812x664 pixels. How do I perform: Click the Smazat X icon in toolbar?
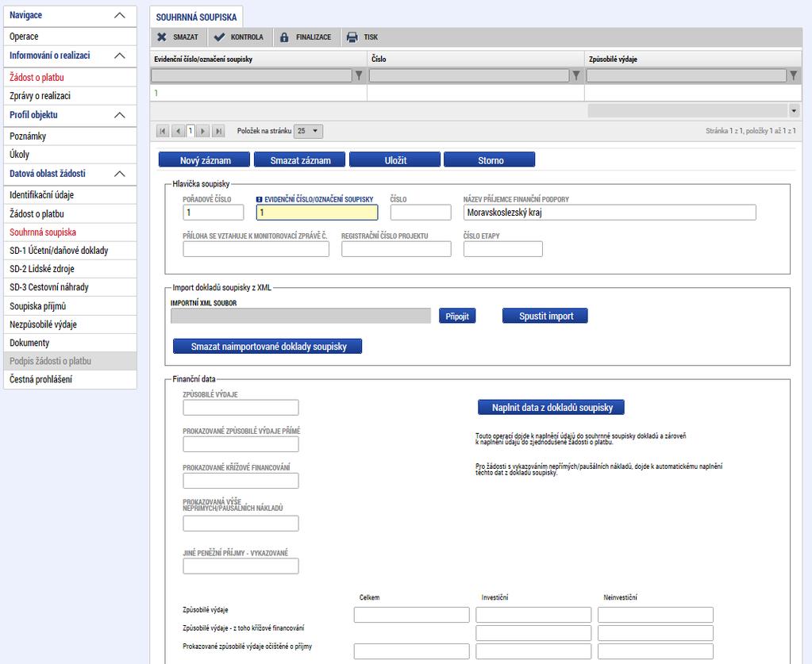pyautogui.click(x=162, y=37)
